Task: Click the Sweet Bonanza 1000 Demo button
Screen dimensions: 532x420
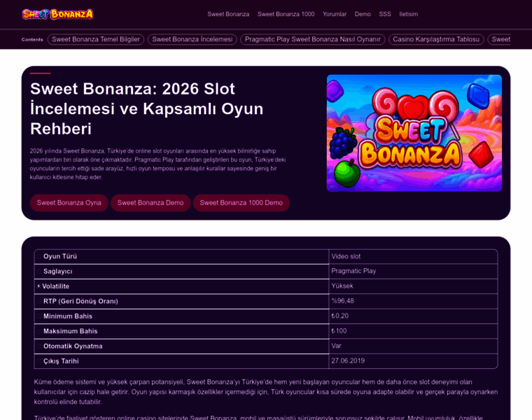Action: pos(241,203)
